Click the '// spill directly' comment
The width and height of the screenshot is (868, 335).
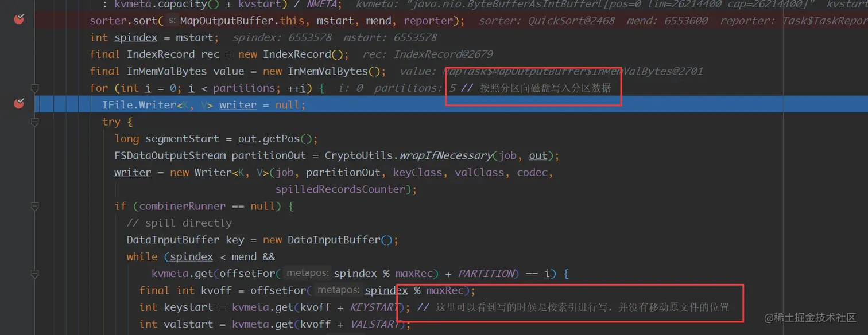click(x=179, y=223)
